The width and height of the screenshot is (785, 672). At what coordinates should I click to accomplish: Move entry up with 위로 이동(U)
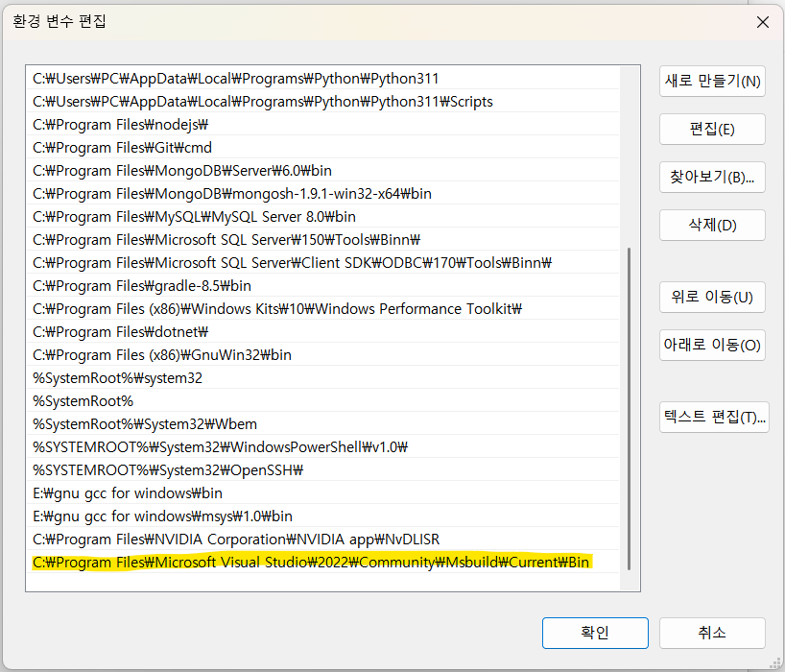coord(712,297)
